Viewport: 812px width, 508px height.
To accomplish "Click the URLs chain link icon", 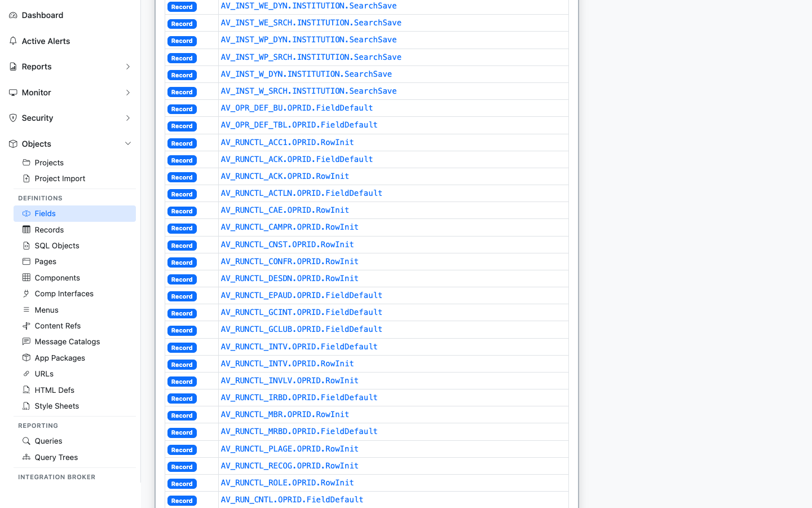I will pyautogui.click(x=27, y=374).
